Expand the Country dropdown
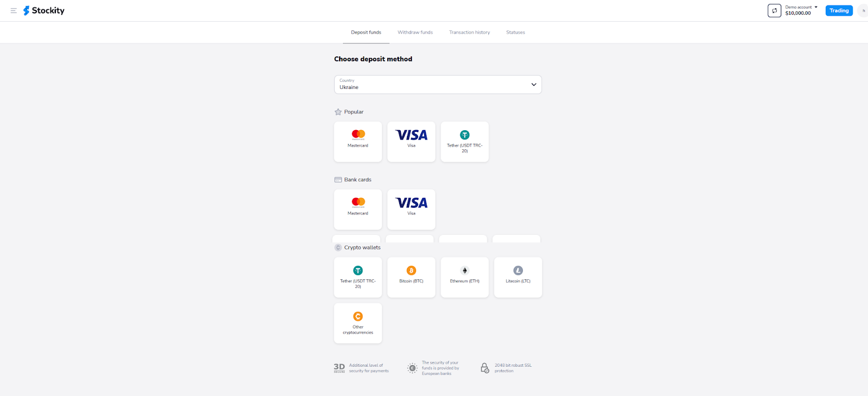 (x=438, y=85)
